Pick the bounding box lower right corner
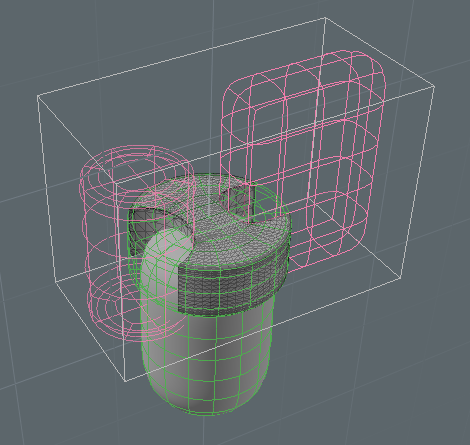The width and height of the screenshot is (470, 445). [400, 278]
